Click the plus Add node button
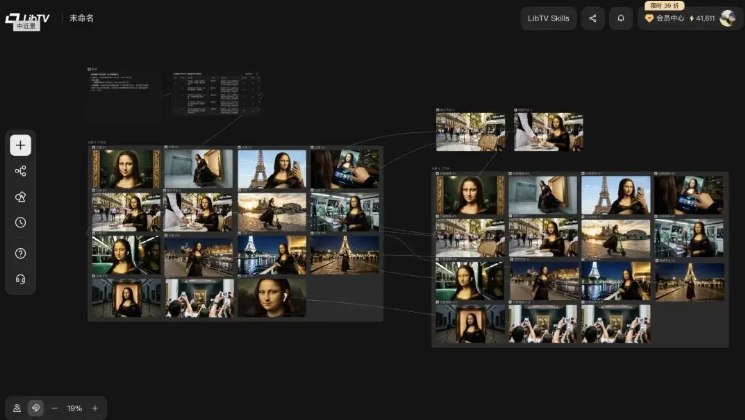Screen dimensions: 745x420 pos(20,145)
